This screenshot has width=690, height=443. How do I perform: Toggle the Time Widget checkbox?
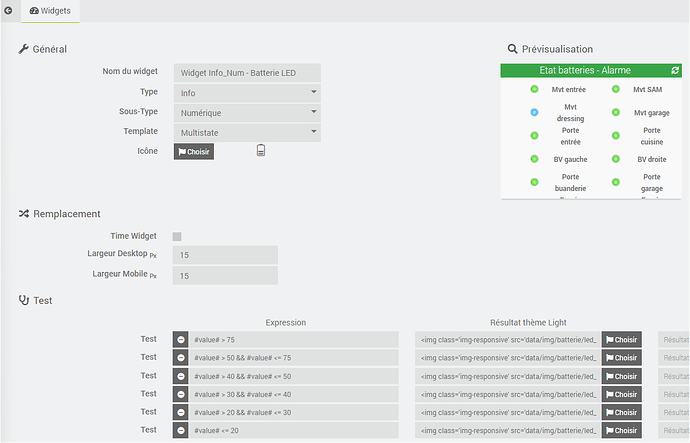[x=177, y=237]
